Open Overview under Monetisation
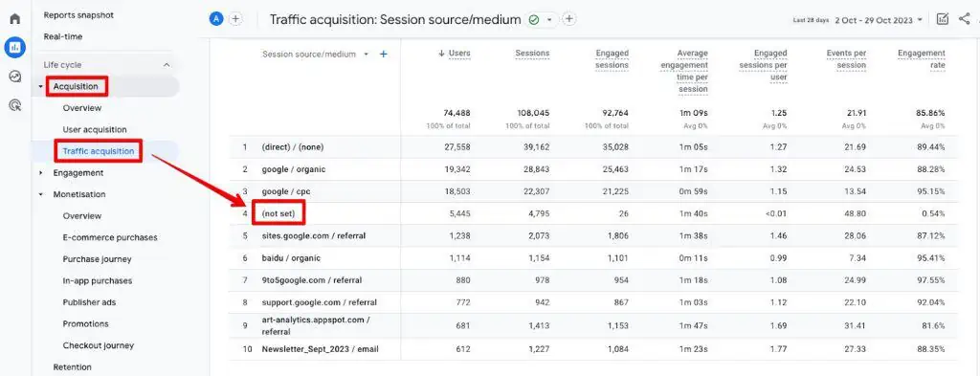 [82, 216]
